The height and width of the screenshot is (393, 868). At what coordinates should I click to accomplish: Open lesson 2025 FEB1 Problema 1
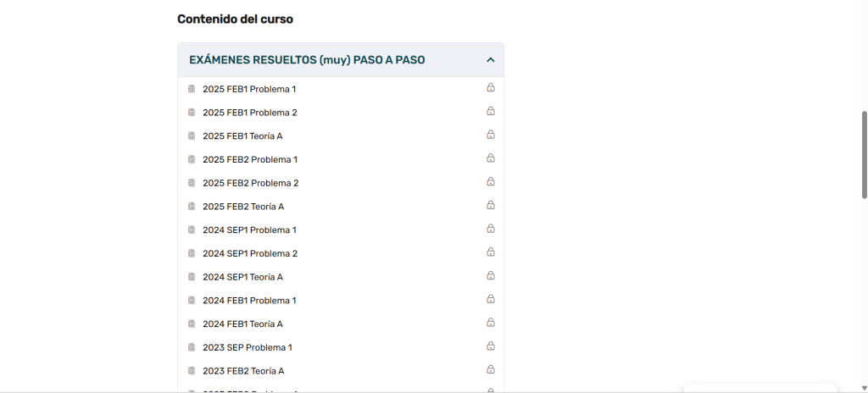(x=249, y=89)
